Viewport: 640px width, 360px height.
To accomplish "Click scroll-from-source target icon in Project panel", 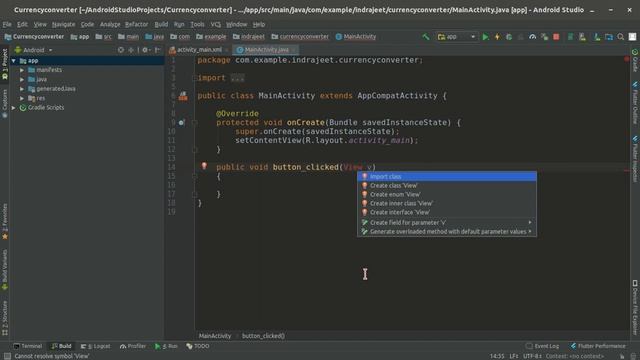I will (121, 50).
